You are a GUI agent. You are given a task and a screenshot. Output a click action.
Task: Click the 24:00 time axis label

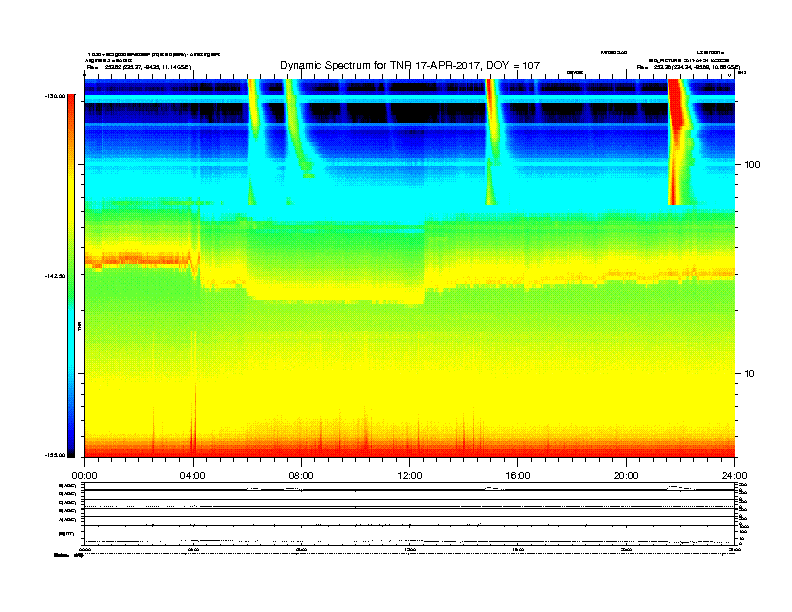734,476
